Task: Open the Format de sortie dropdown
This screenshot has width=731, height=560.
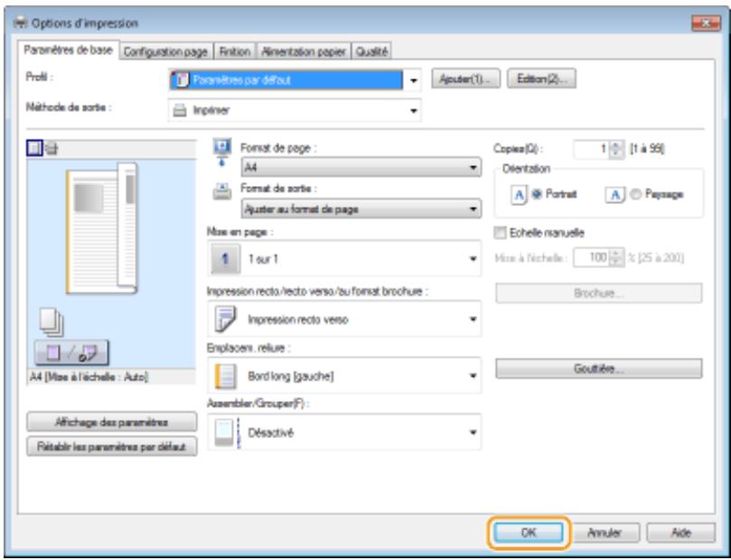Action: (361, 210)
